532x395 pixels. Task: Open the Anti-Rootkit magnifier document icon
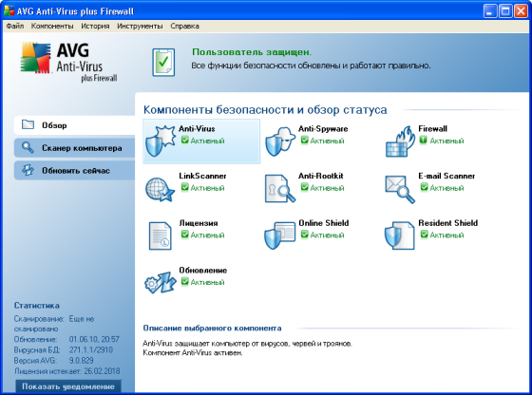coord(280,189)
